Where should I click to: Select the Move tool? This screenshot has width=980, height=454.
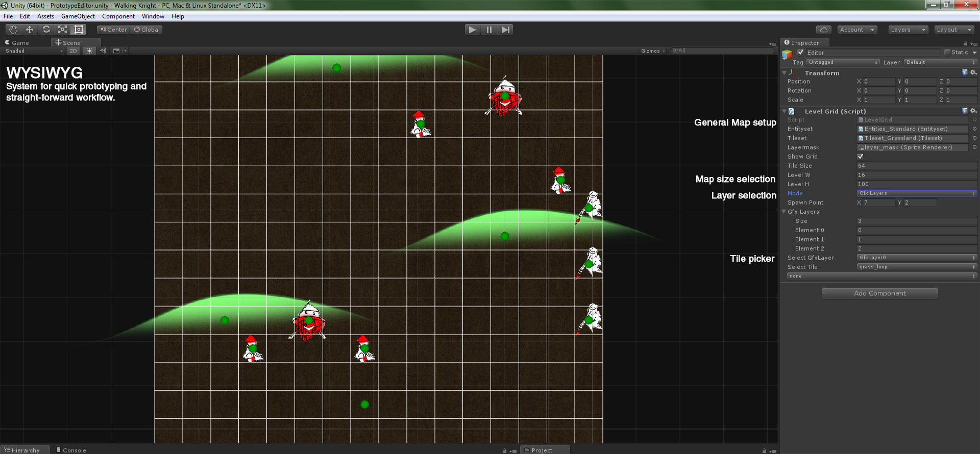point(30,30)
